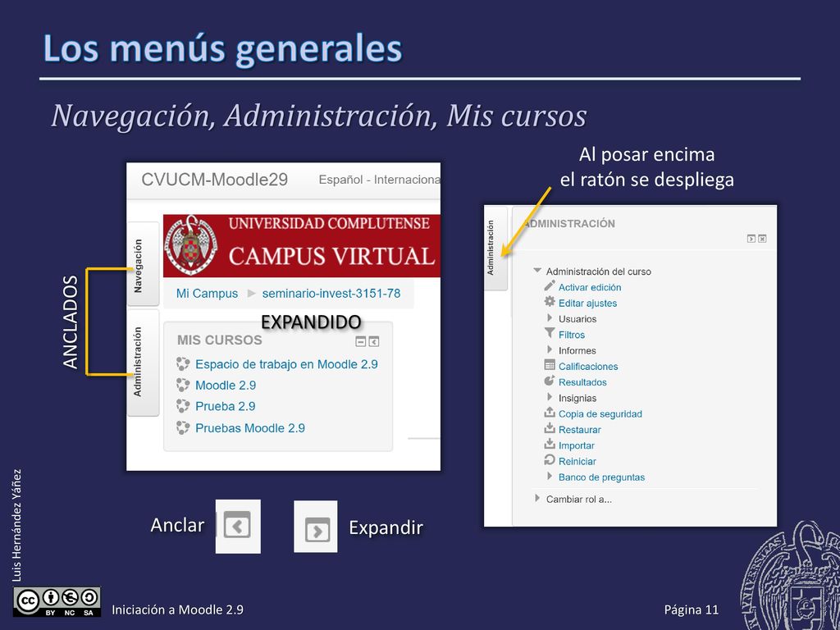The height and width of the screenshot is (630, 840).
Task: Click the course icon next to Prueba 2.9
Action: tap(183, 406)
